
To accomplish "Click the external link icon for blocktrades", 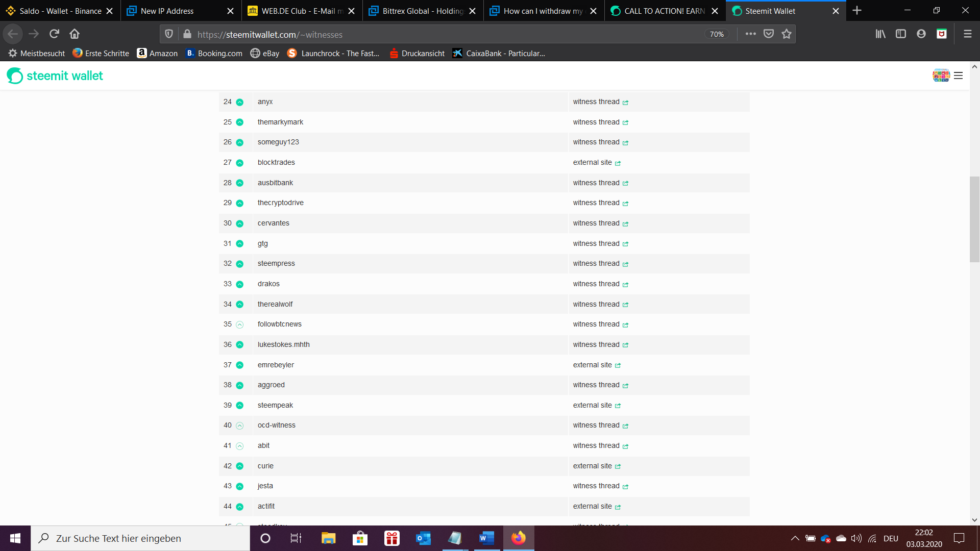I will coord(618,163).
